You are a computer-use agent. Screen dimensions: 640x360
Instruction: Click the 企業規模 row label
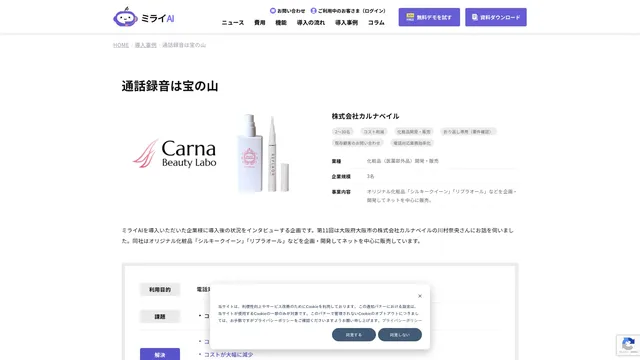click(341, 176)
